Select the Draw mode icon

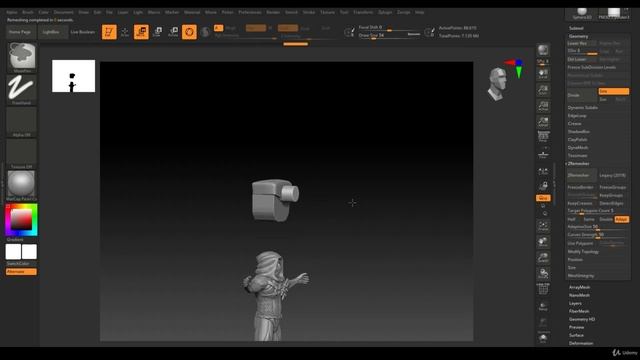(125, 32)
